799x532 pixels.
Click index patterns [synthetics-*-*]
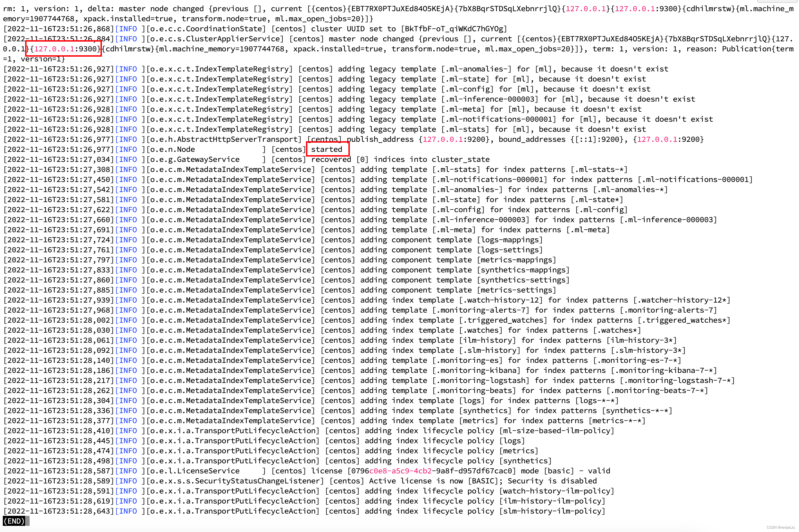point(637,411)
